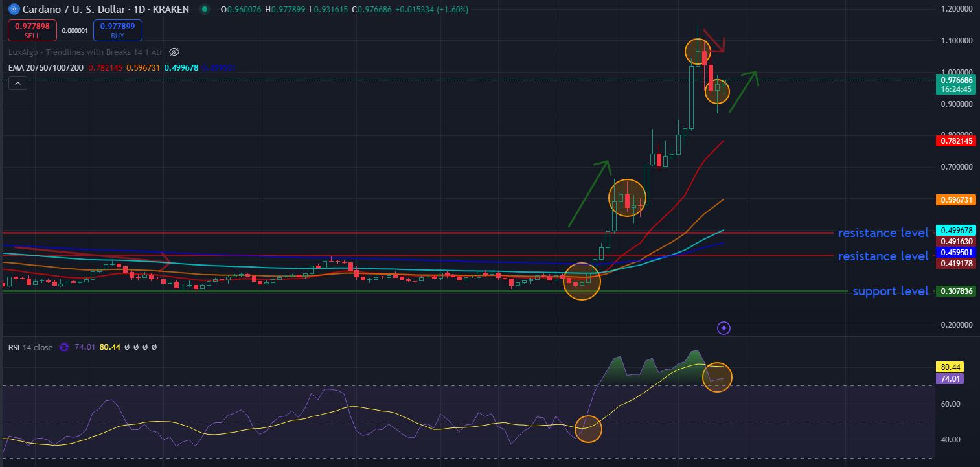Select the green up arrow near latest candles

(x=743, y=91)
